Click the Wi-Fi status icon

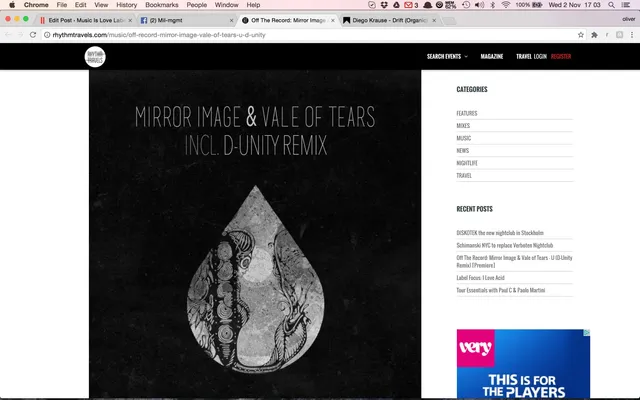[506, 5]
